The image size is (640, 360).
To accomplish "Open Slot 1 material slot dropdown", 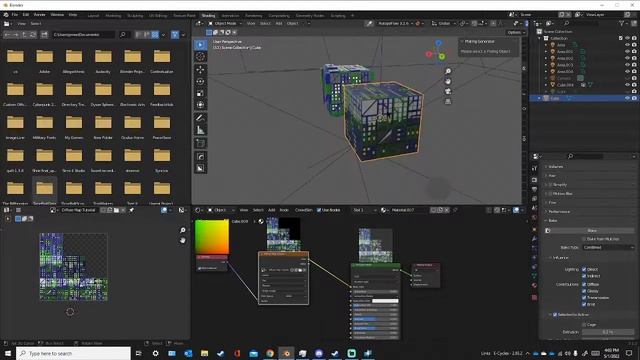I will 364,210.
